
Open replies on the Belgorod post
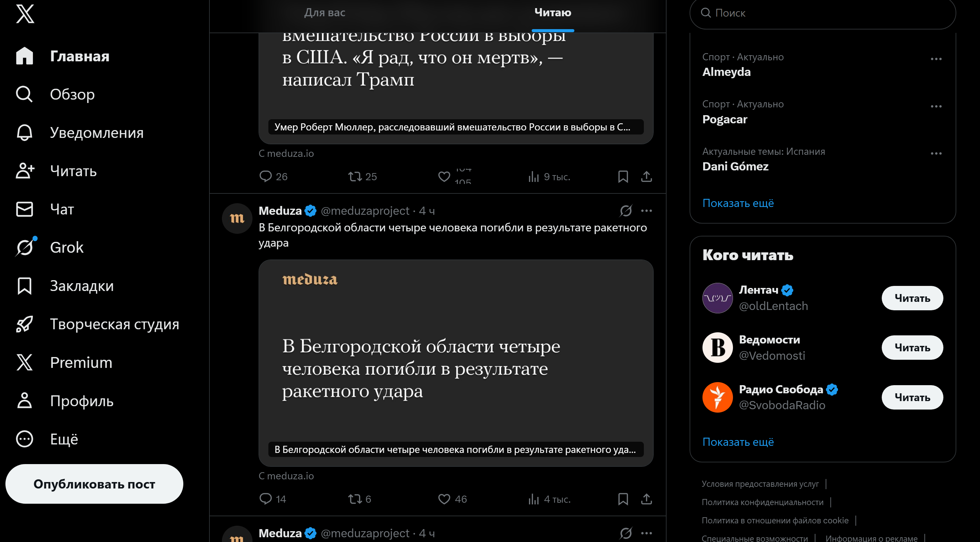(x=272, y=499)
